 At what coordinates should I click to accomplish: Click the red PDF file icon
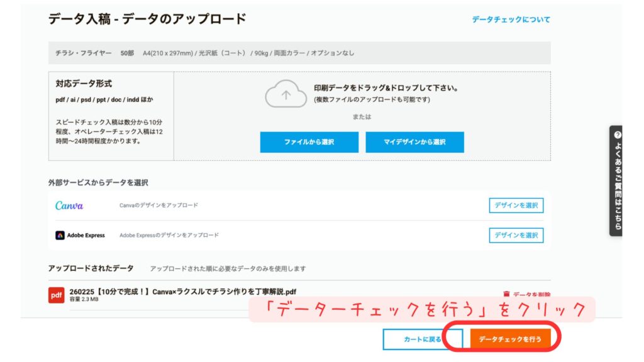click(x=57, y=295)
